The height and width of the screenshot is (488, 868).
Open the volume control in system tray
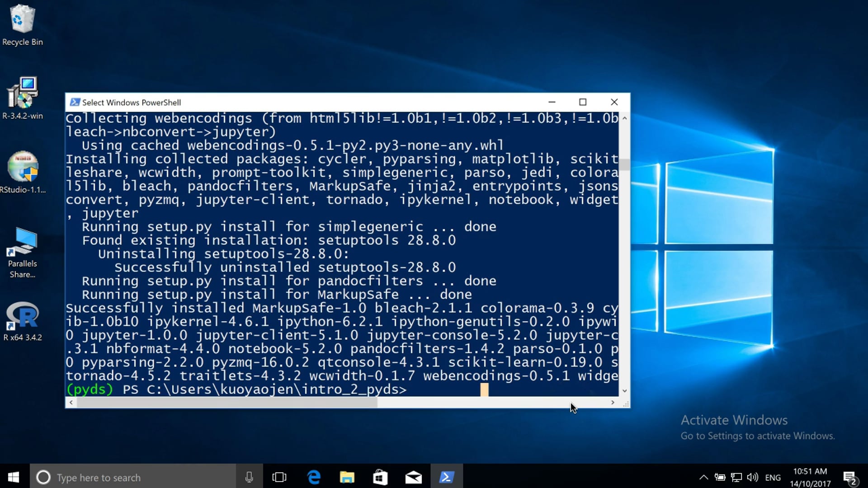point(752,477)
